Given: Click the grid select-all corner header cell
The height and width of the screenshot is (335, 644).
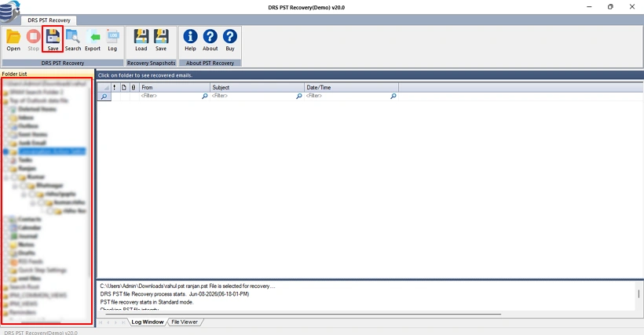Looking at the screenshot, I should [x=104, y=87].
